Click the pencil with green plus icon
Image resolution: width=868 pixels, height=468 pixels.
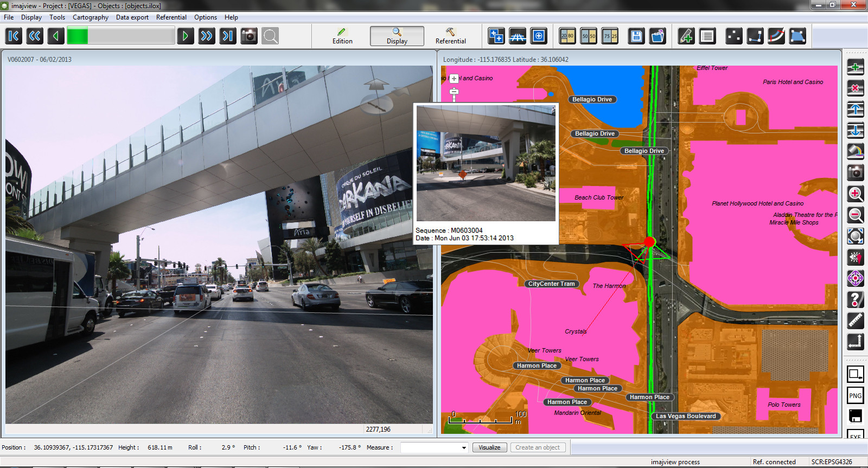[686, 36]
